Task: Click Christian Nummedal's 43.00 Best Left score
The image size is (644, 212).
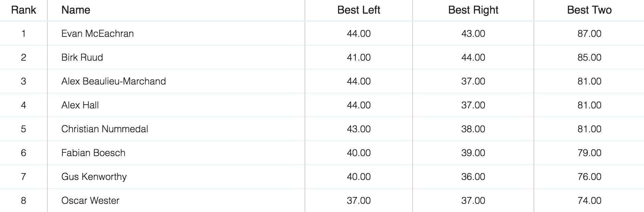Action: coord(358,129)
